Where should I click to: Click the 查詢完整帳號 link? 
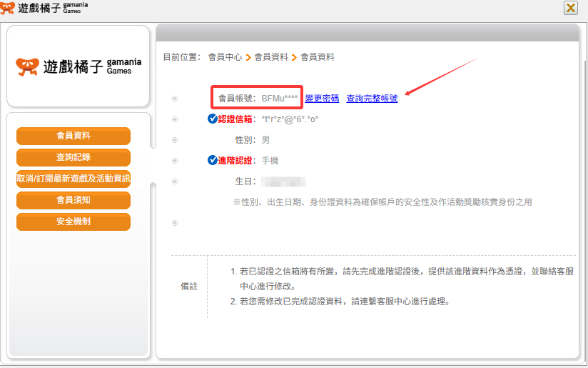(372, 99)
